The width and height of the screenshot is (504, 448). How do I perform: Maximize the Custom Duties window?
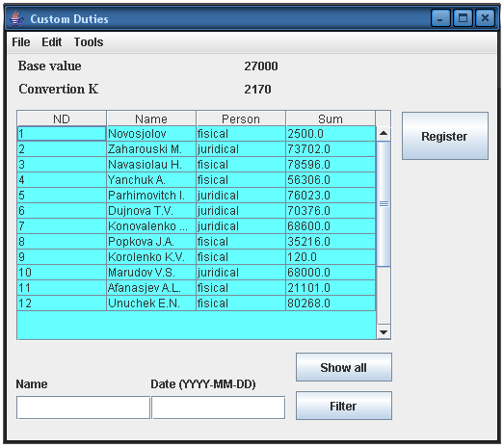(463, 18)
